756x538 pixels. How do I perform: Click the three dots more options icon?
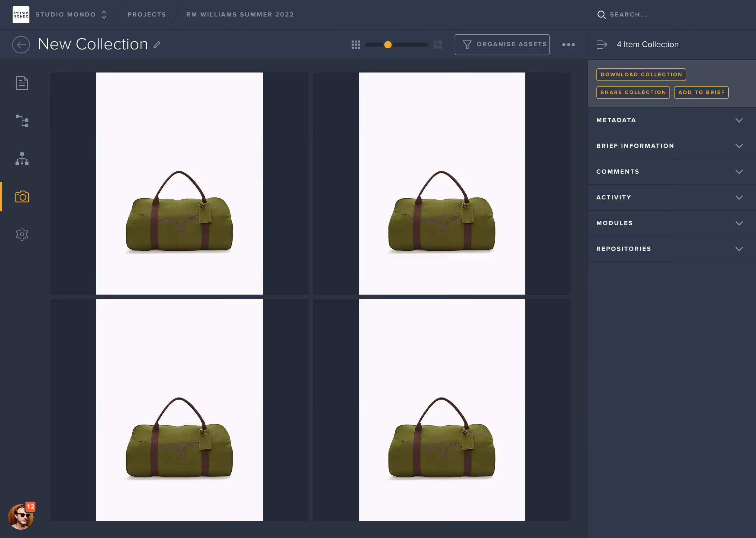point(568,44)
